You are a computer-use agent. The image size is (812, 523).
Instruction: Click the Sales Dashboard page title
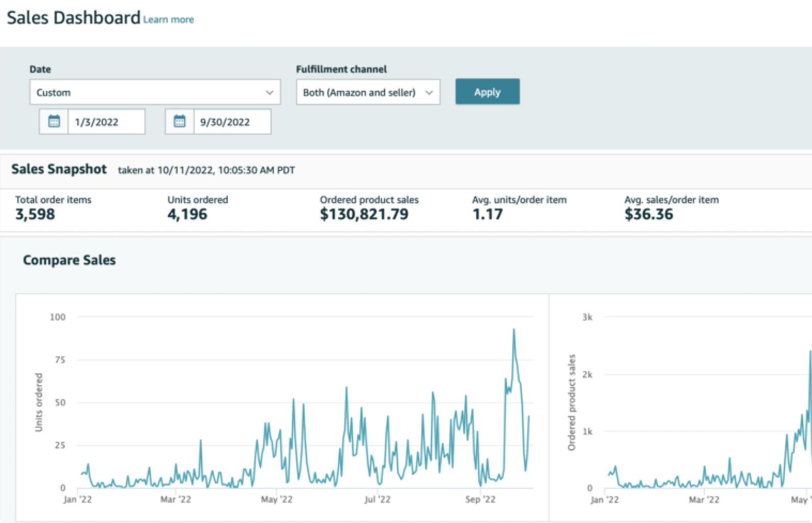74,18
